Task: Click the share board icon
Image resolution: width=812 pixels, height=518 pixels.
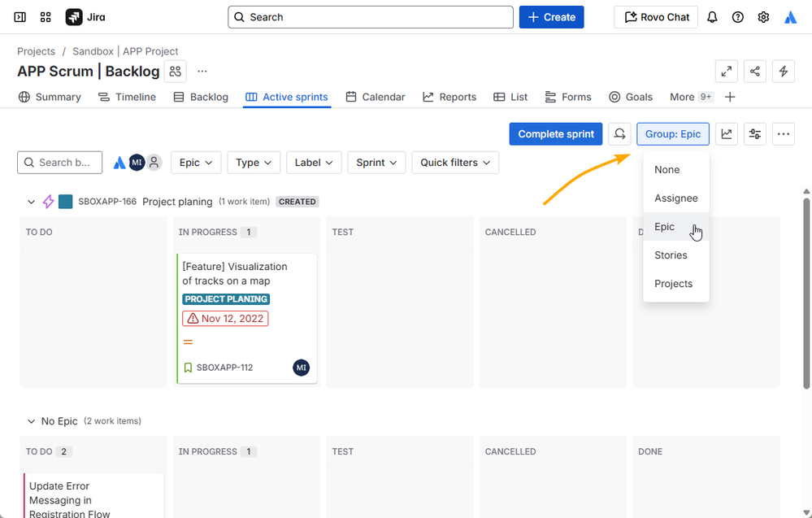Action: tap(755, 71)
